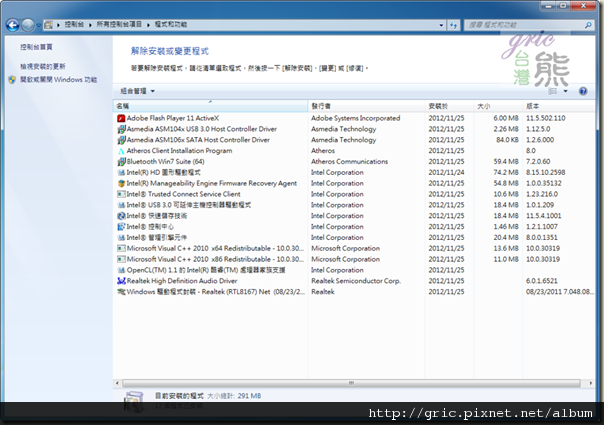
Task: Click Visual C++ 2010 x86 Redistributable icon
Action: pos(121,259)
